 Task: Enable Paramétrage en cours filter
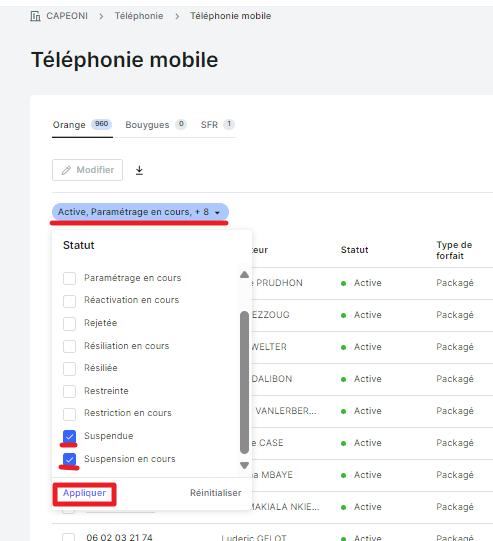69,278
